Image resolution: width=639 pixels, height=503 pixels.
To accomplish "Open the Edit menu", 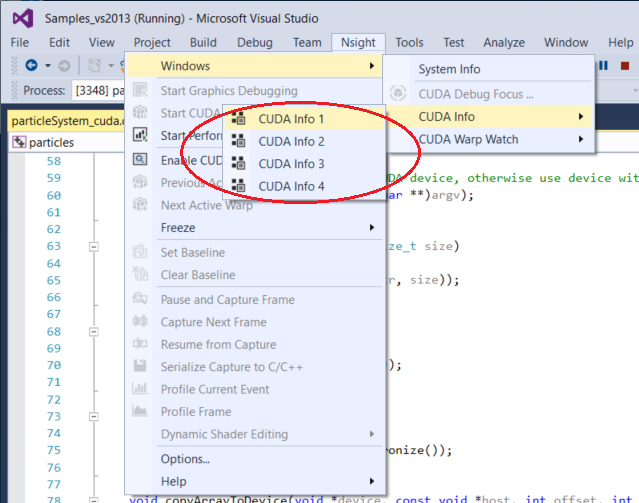I will 59,42.
